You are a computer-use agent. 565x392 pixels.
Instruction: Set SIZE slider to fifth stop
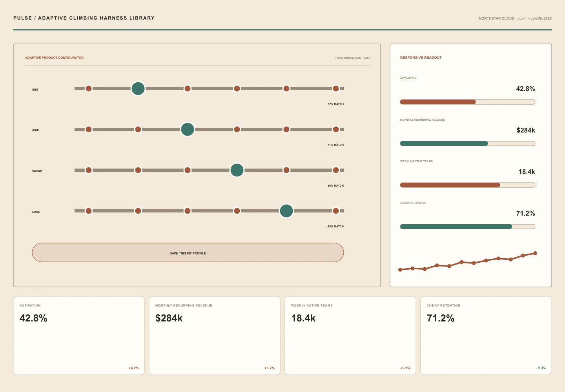click(286, 89)
